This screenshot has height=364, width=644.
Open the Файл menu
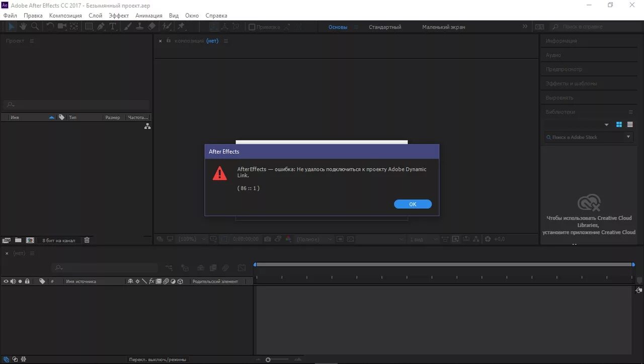[x=10, y=16]
